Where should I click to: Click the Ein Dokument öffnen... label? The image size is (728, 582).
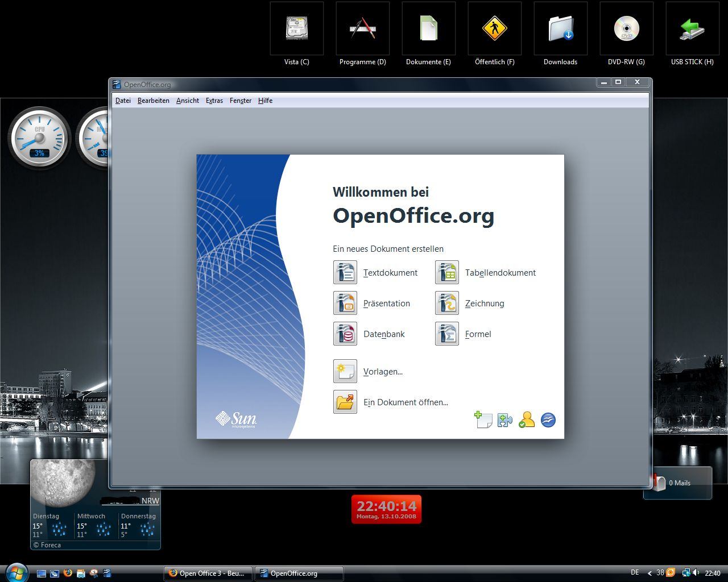pos(406,402)
